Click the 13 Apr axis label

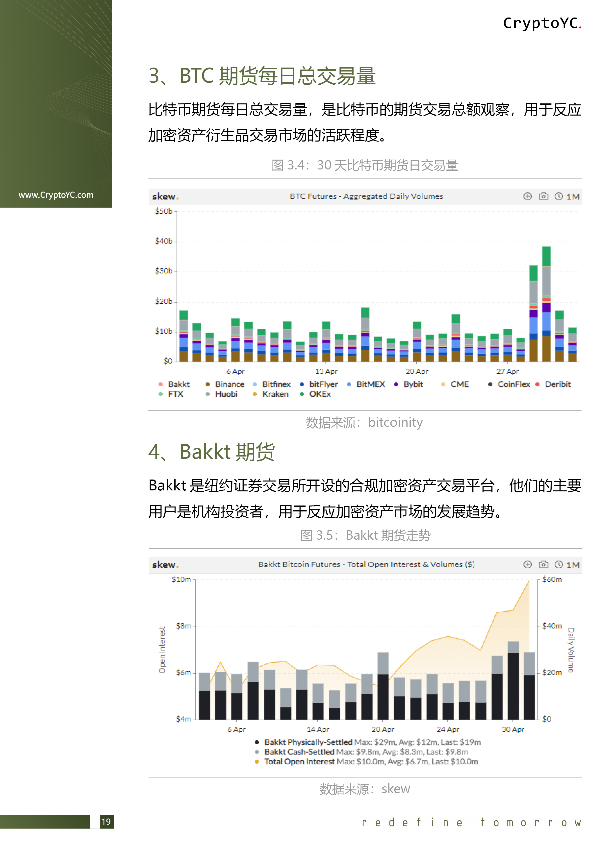pyautogui.click(x=326, y=371)
